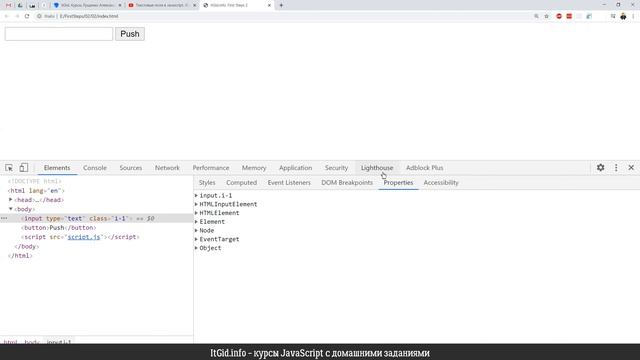
Task: Open the Adblock red extension icon
Action: pyautogui.click(x=559, y=16)
